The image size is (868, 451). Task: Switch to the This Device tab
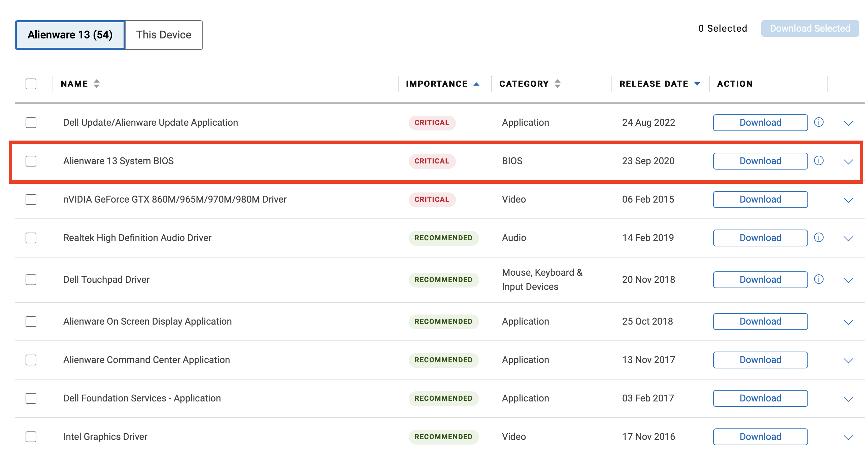coord(163,34)
